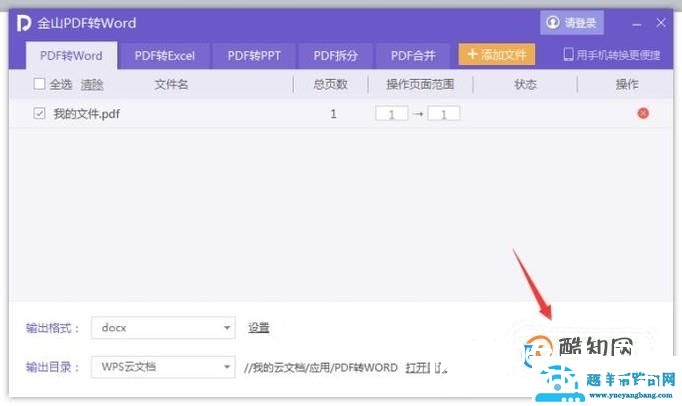
Task: Switch to the PDF转Word tab
Action: (71, 56)
